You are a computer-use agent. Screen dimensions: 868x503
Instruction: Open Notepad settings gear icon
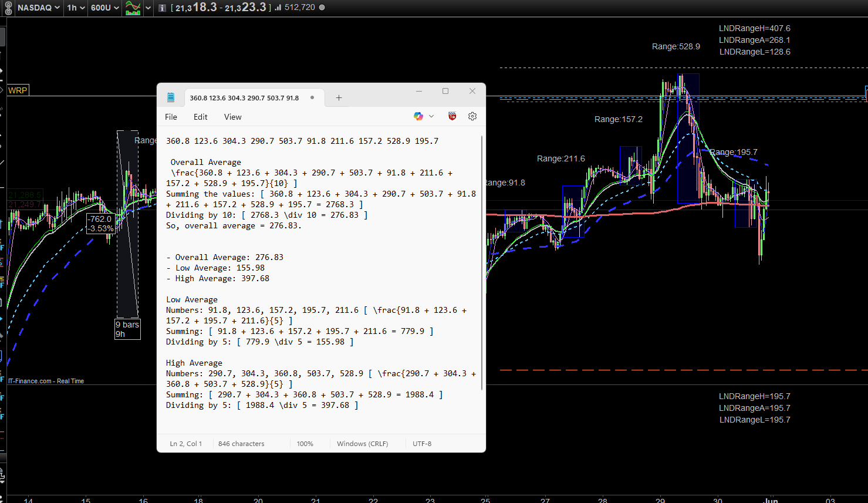[472, 116]
